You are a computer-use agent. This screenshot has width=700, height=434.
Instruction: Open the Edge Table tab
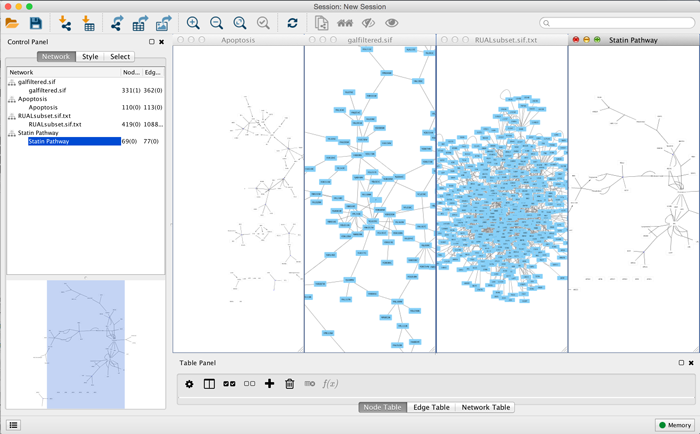click(431, 408)
